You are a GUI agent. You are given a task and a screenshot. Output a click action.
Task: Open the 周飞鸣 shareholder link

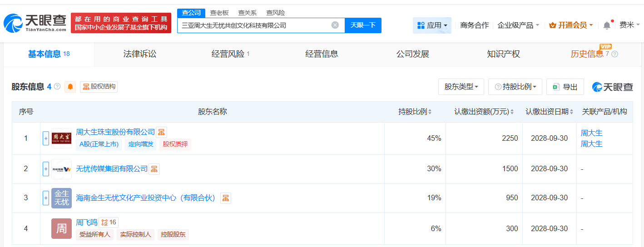(87, 222)
